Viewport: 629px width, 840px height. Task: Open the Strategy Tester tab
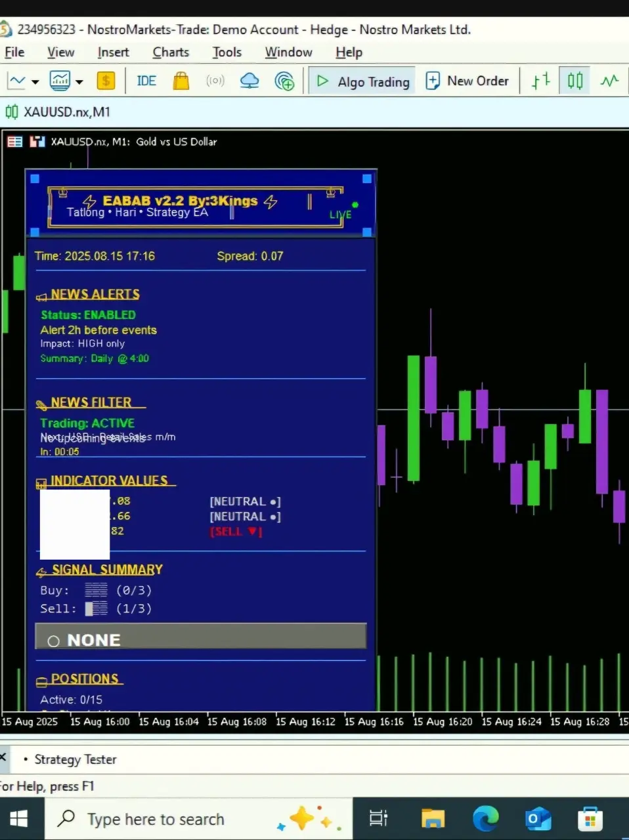[75, 759]
